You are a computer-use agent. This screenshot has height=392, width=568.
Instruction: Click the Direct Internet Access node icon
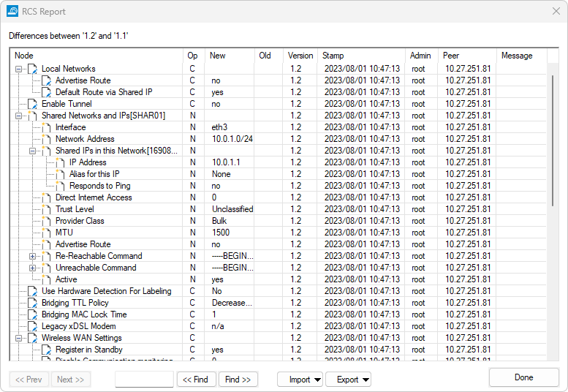point(46,197)
